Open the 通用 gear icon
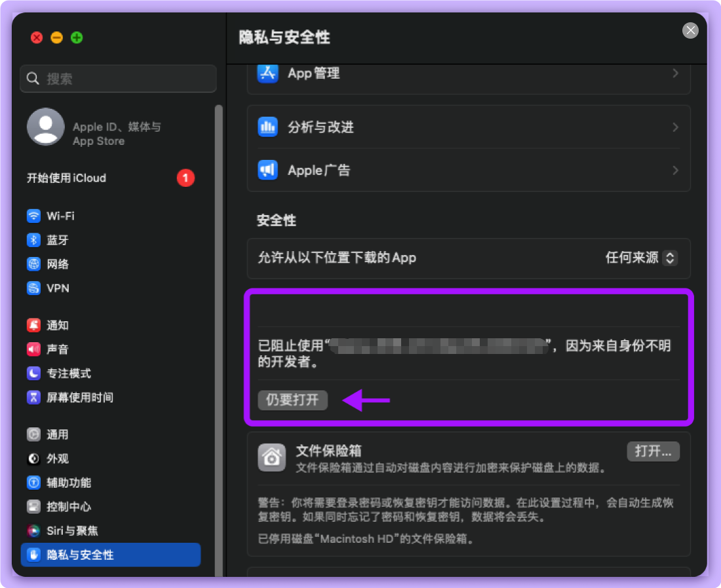This screenshot has height=588, width=721. coord(33,435)
